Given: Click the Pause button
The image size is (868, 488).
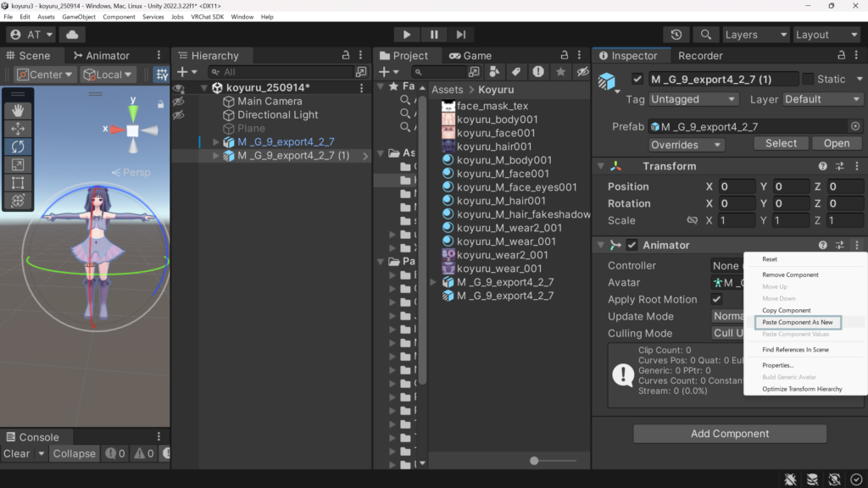Looking at the screenshot, I should point(434,34).
